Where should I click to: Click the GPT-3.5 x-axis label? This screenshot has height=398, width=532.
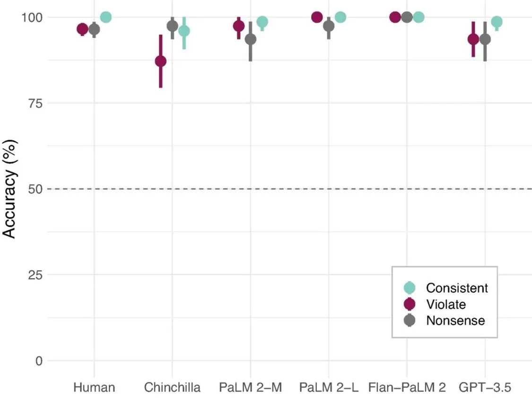point(485,387)
